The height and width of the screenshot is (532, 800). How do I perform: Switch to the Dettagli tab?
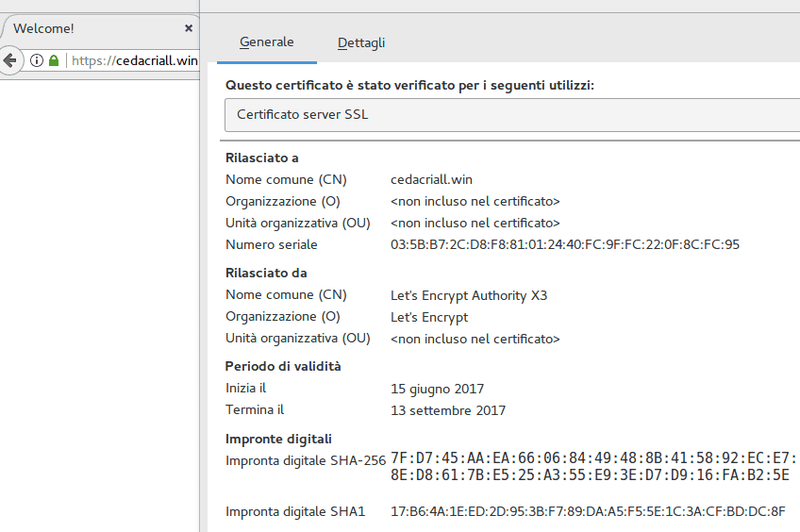361,42
